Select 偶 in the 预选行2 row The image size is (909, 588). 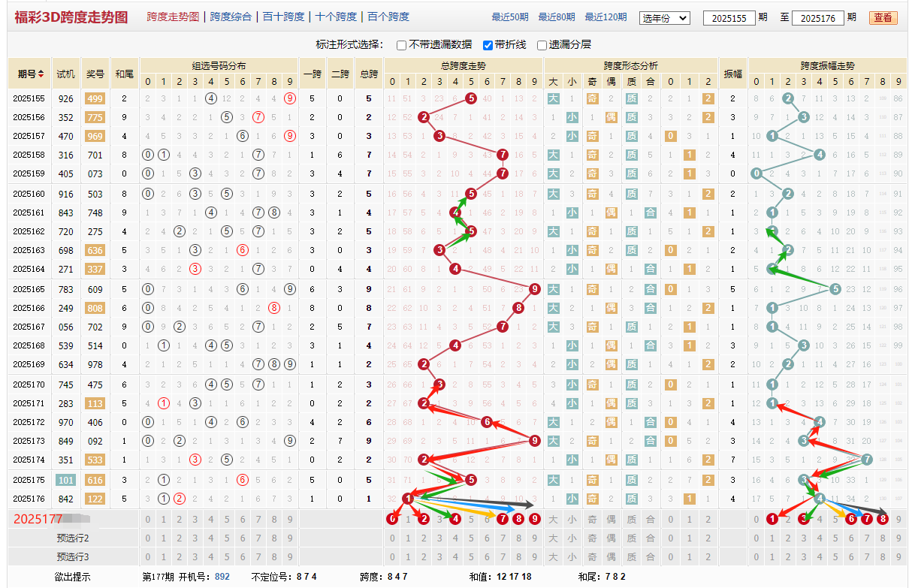612,538
